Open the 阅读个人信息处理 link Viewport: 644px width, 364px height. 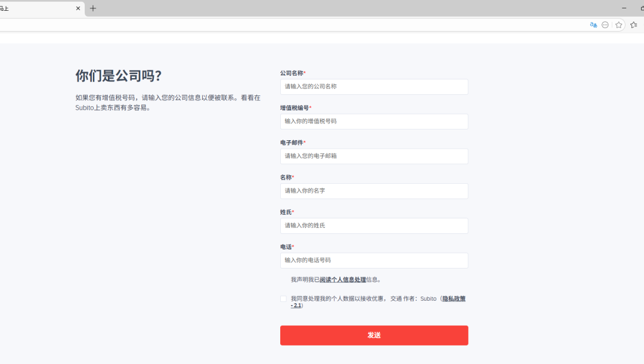click(x=343, y=280)
